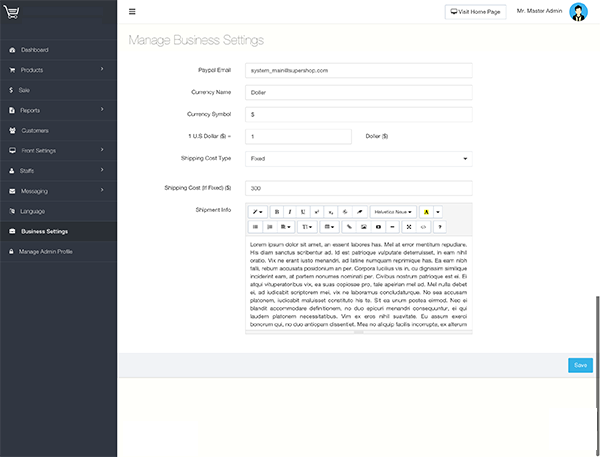
Task: Apply underline formatting in editor
Action: [x=303, y=212]
